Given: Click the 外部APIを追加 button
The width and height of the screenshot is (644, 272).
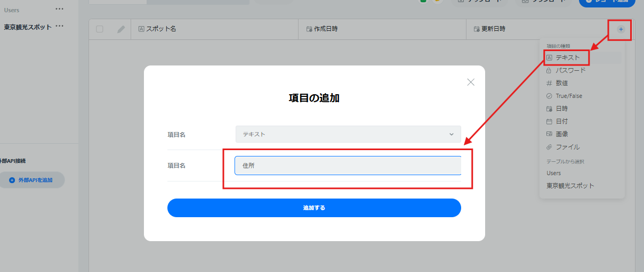Looking at the screenshot, I should click(x=31, y=180).
